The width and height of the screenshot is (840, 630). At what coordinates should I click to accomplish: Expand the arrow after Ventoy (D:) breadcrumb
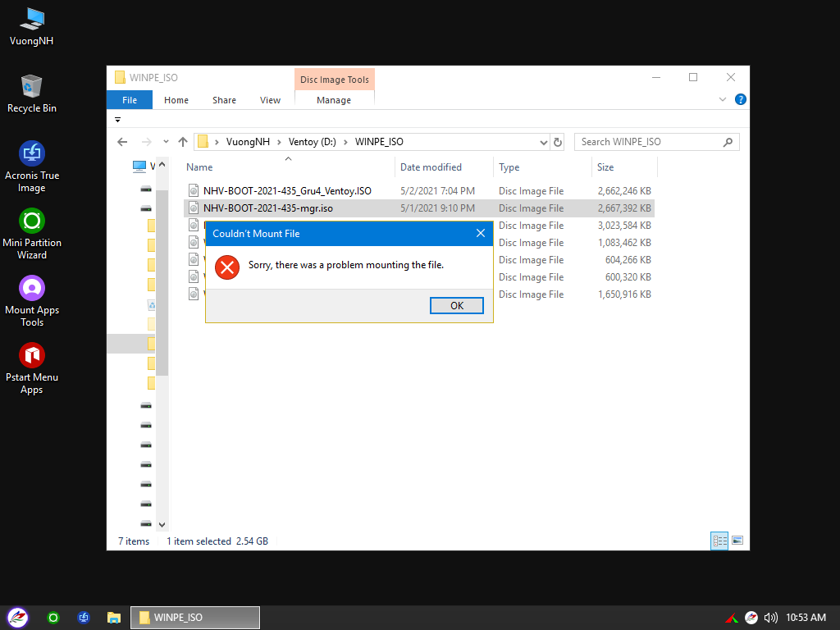[345, 142]
